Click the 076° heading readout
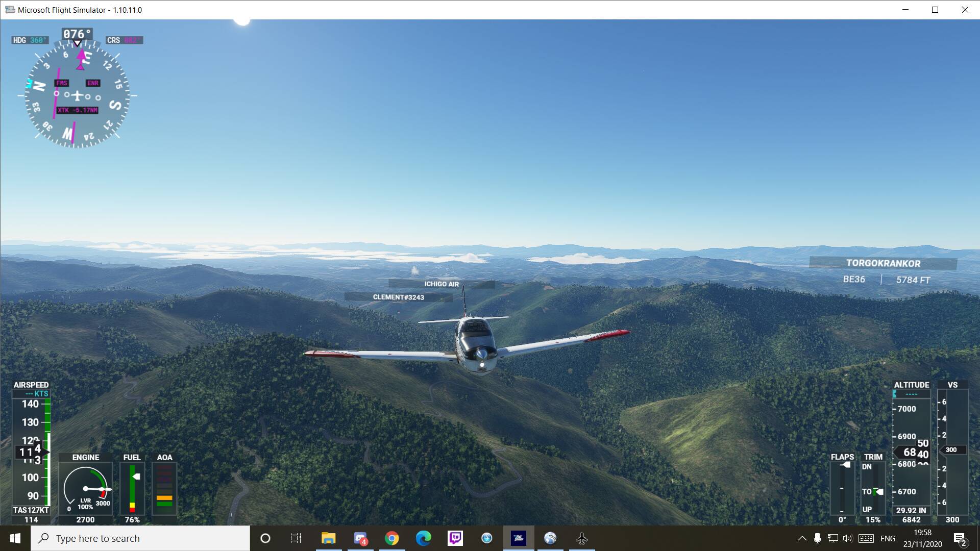Image resolution: width=980 pixels, height=551 pixels. coord(77,34)
